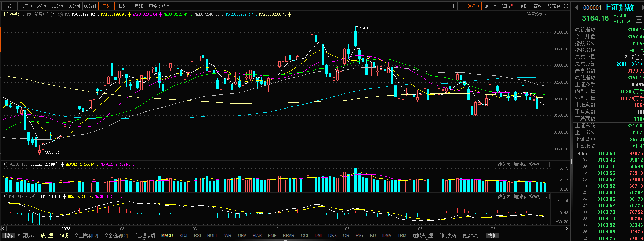Hide side panel with 隐藏 button
This screenshot has height=241, width=644.
(x=554, y=6)
